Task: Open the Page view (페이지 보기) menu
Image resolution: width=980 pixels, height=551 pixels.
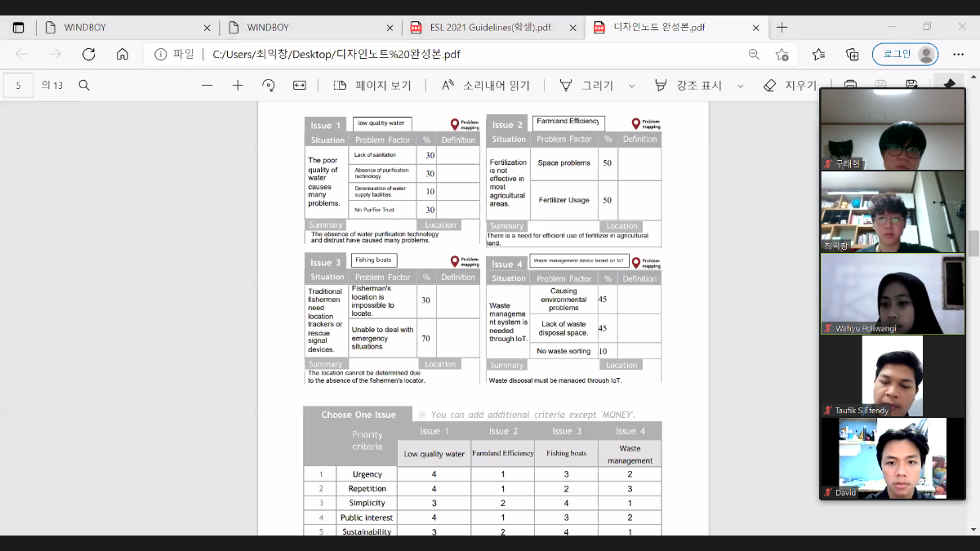Action: click(372, 85)
